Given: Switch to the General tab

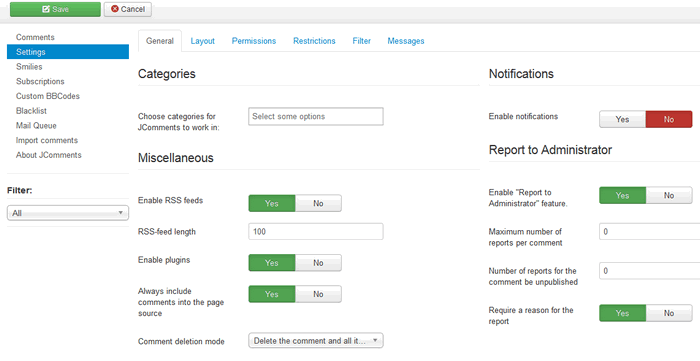Looking at the screenshot, I should (x=160, y=41).
